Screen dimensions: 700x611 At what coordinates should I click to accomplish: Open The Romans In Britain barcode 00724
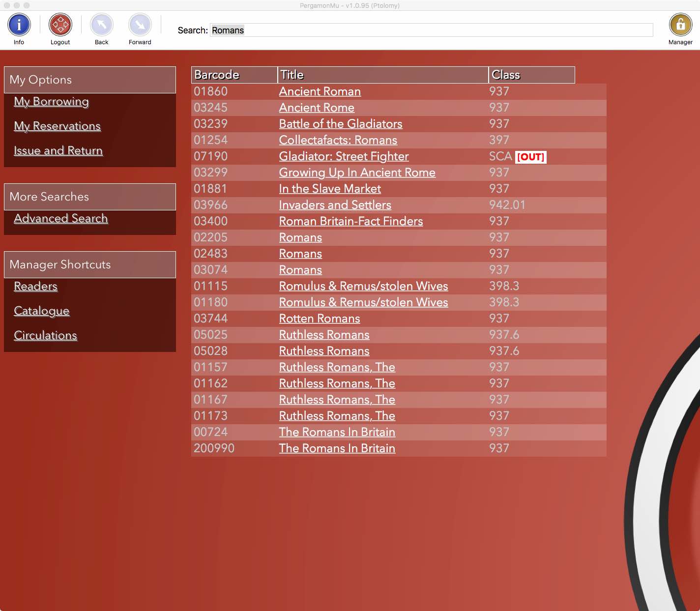tap(337, 432)
